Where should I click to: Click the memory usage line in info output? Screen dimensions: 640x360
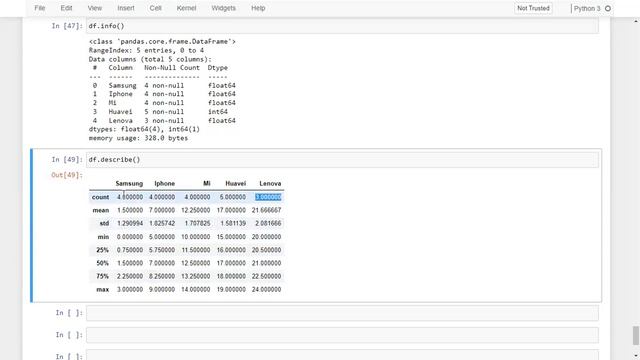(138, 138)
